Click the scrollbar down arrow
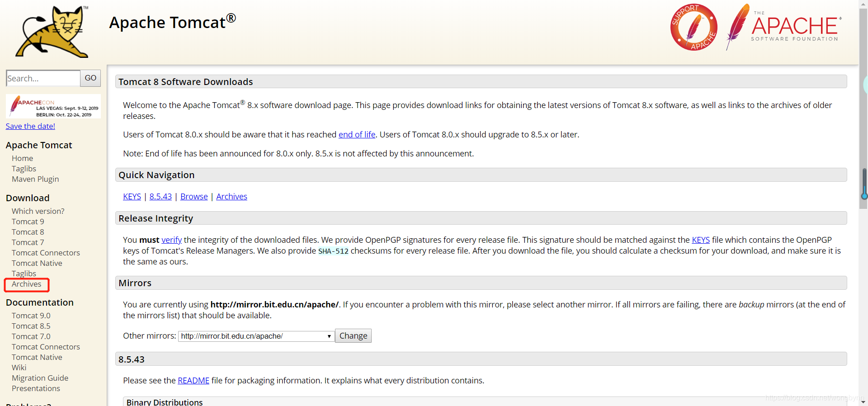Viewport: 868px width, 406px height. pos(864,402)
